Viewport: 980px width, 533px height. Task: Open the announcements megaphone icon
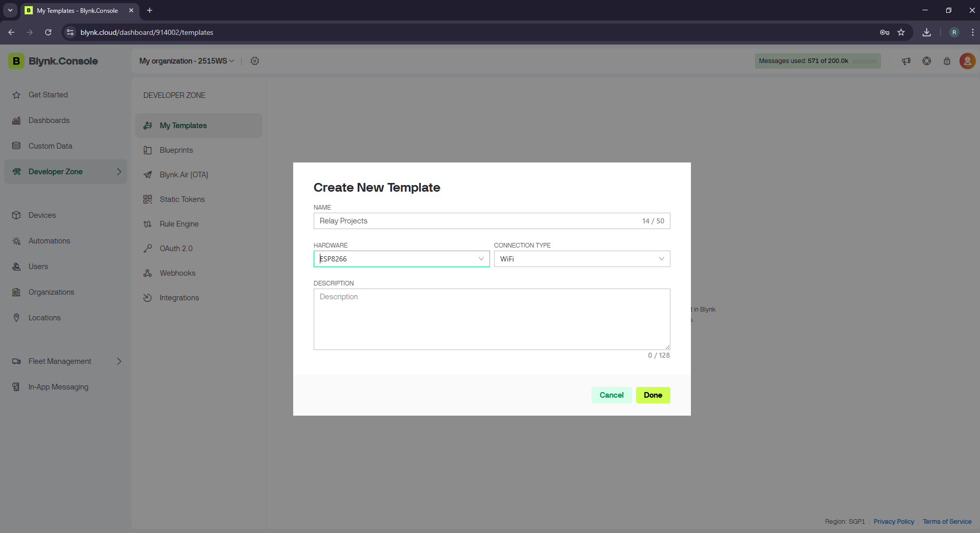click(x=906, y=61)
